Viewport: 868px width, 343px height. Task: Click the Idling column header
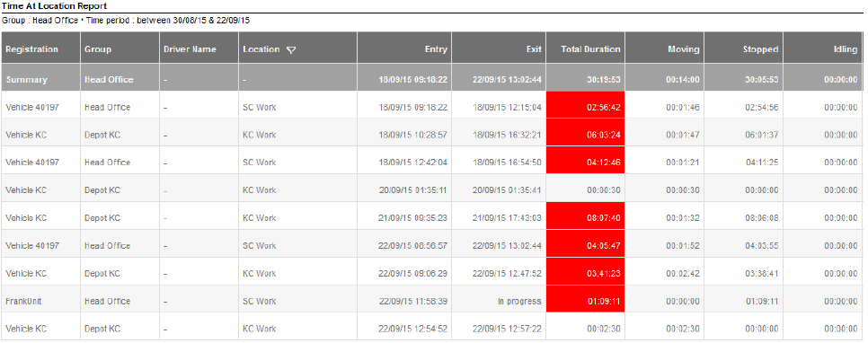pyautogui.click(x=846, y=49)
